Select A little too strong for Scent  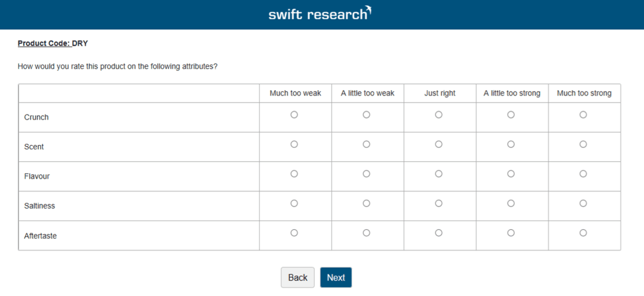pos(511,144)
